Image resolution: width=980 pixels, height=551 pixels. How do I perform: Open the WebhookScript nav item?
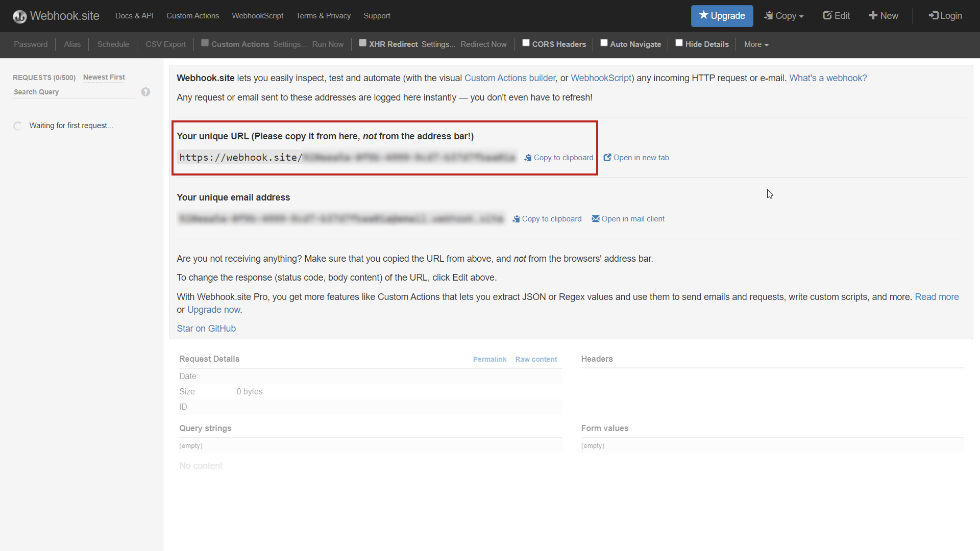[x=257, y=16]
